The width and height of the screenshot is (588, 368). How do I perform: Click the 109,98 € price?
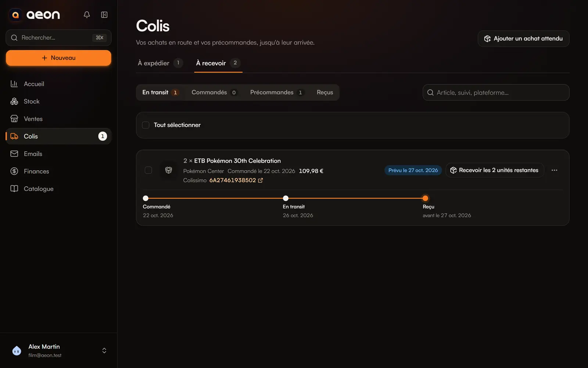[x=311, y=171]
